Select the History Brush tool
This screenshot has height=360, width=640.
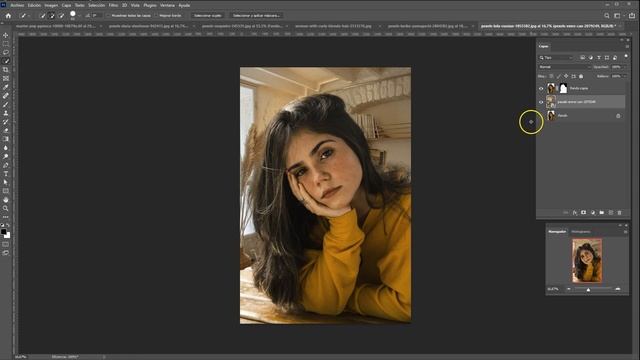point(6,122)
